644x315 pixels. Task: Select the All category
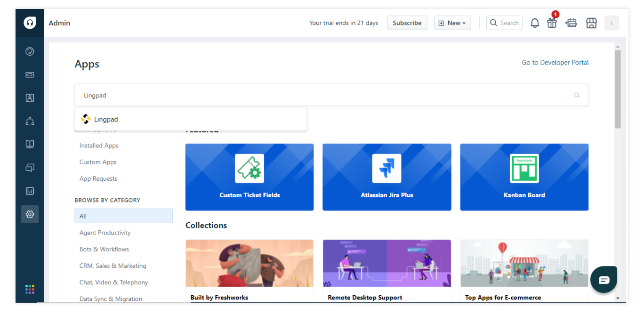(x=124, y=216)
